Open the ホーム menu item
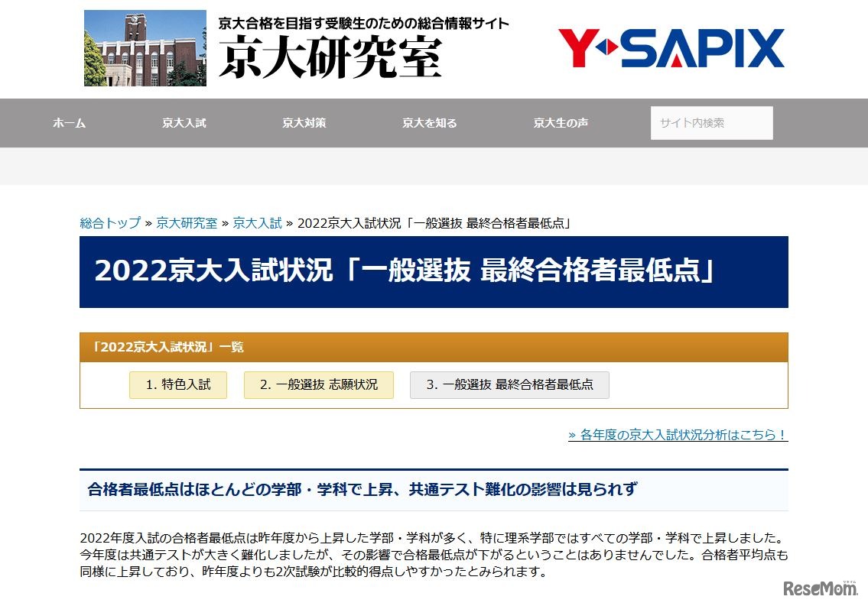The width and height of the screenshot is (868, 606). (x=69, y=122)
